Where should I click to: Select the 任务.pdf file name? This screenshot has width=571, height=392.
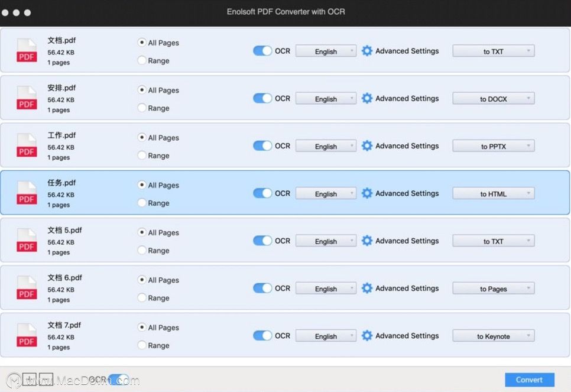click(x=61, y=183)
